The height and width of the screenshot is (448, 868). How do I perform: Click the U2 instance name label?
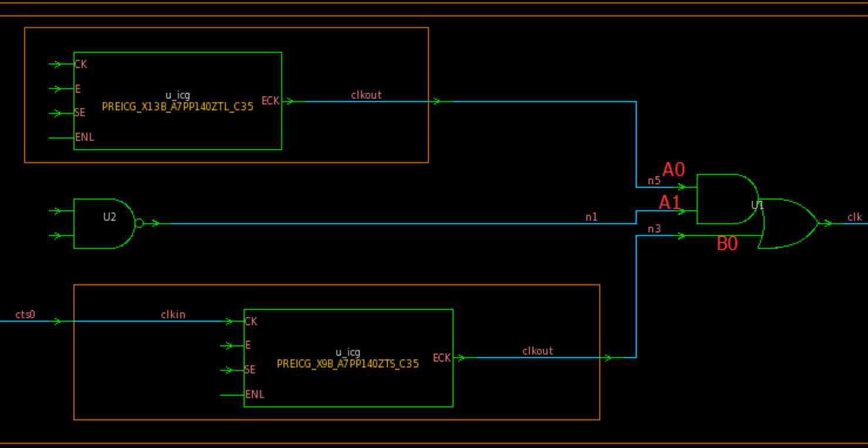coord(110,217)
